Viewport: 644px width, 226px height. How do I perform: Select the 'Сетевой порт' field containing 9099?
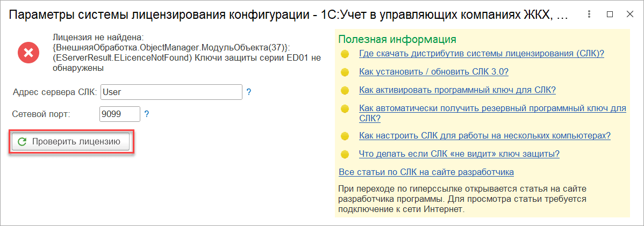[119, 114]
